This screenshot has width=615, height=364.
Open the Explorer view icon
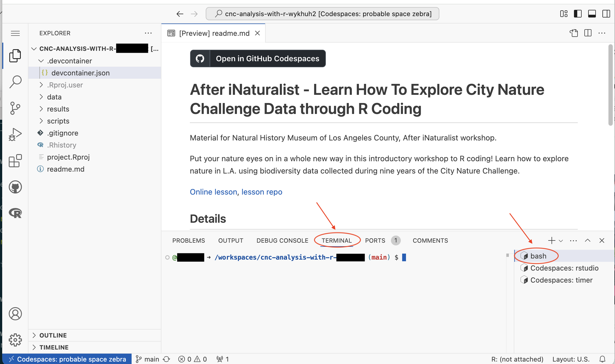15,56
